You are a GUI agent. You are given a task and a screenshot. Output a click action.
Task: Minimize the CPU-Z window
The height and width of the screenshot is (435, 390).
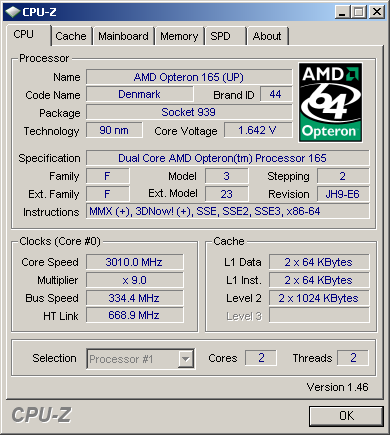[x=342, y=12]
